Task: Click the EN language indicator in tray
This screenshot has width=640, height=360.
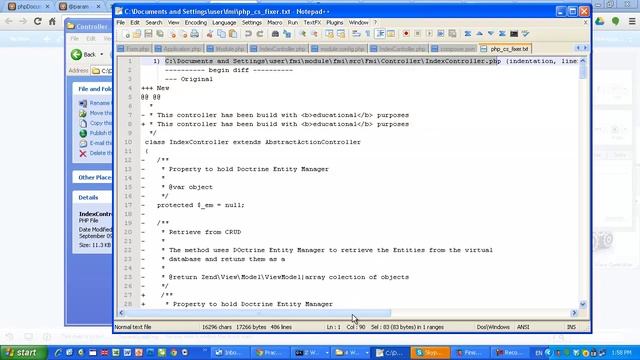Action: coord(539,353)
